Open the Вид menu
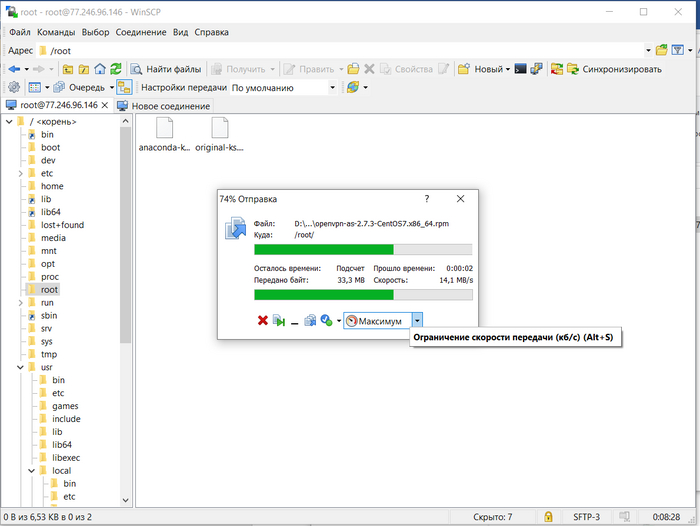Viewport: 700px width, 526px height. [180, 32]
